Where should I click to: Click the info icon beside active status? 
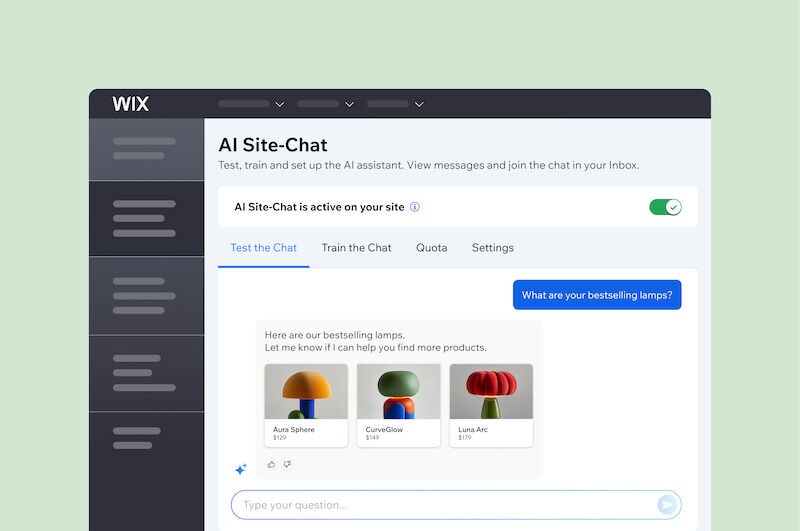tap(415, 207)
